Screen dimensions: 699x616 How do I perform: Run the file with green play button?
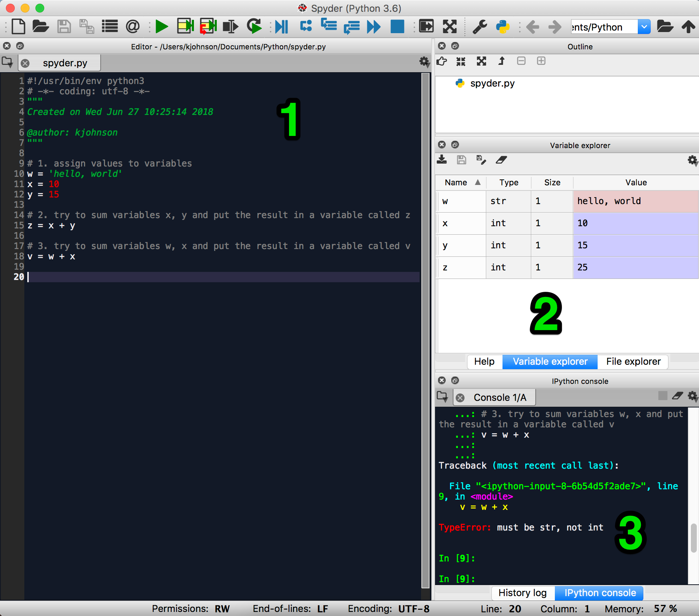coord(161,27)
